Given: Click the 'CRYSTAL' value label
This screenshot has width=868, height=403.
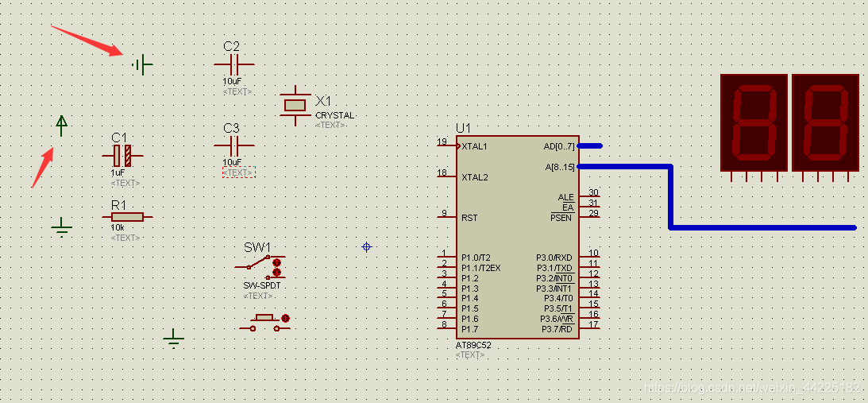Looking at the screenshot, I should point(334,115).
